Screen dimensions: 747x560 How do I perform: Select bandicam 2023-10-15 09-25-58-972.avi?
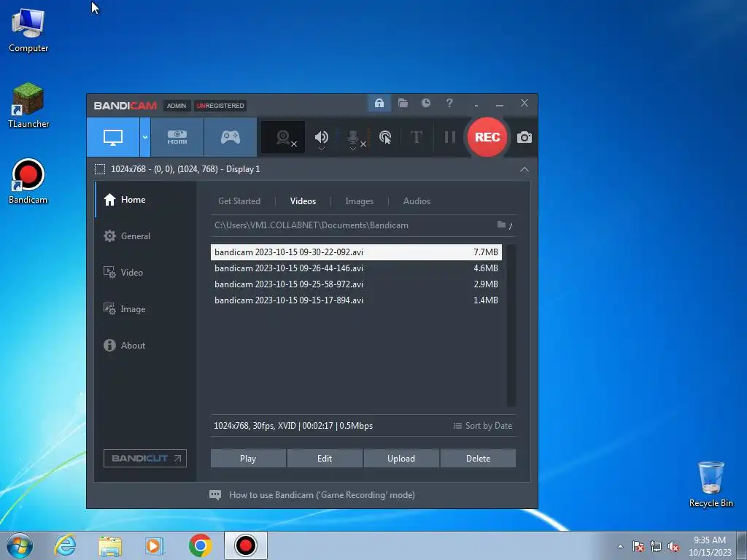[356, 284]
